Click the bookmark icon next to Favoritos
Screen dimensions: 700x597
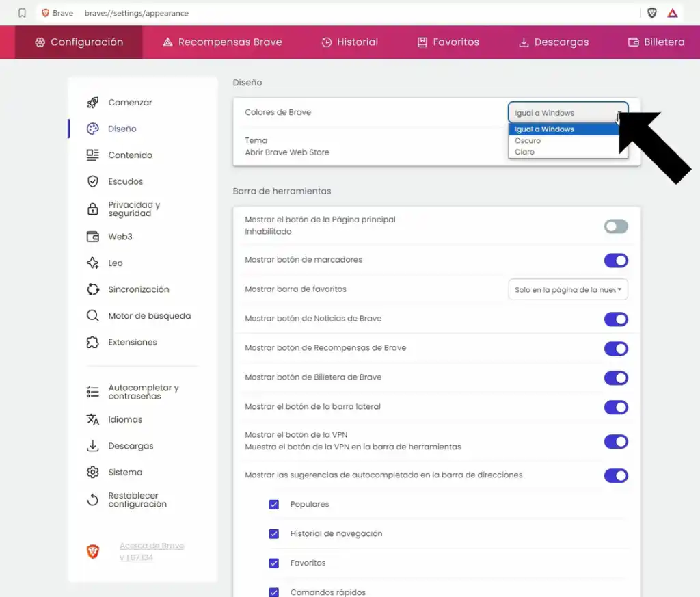[422, 42]
